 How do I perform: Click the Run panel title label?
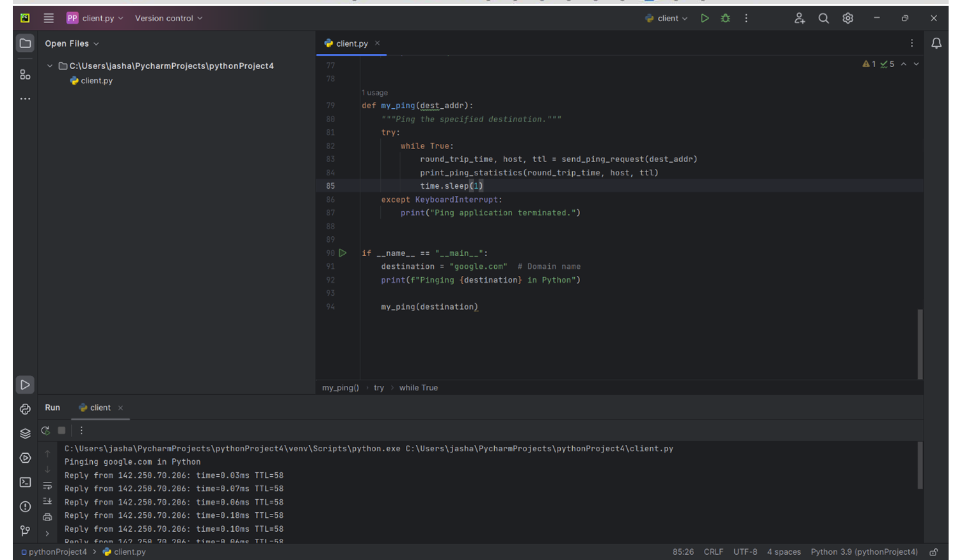point(52,408)
